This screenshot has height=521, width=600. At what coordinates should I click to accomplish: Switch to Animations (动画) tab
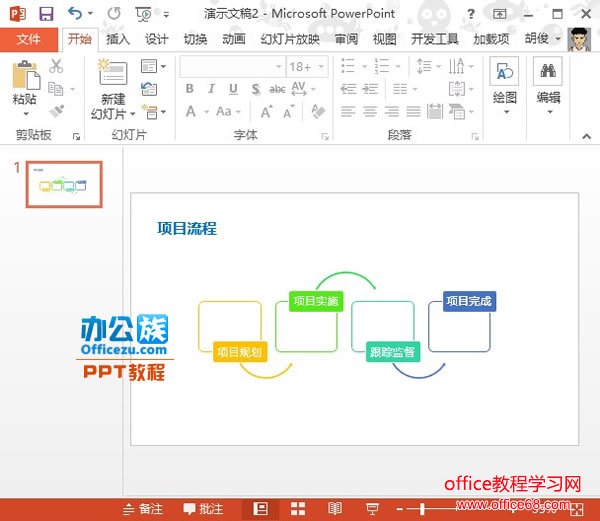point(234,39)
